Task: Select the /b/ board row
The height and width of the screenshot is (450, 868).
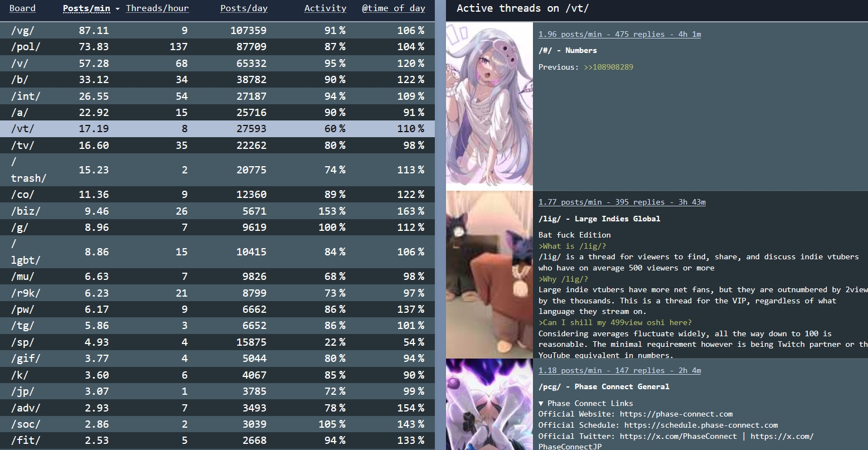Action: point(217,80)
